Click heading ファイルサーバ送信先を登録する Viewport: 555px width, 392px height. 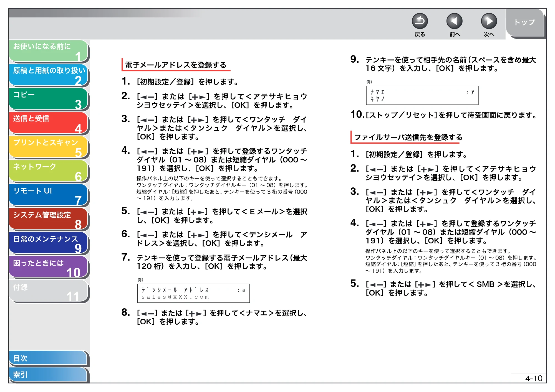pos(408,137)
